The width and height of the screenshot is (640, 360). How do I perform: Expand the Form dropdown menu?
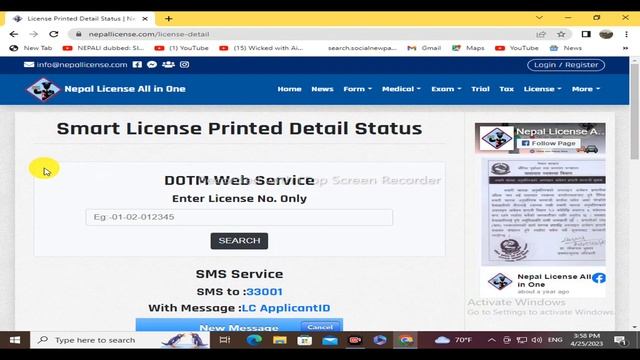[358, 89]
